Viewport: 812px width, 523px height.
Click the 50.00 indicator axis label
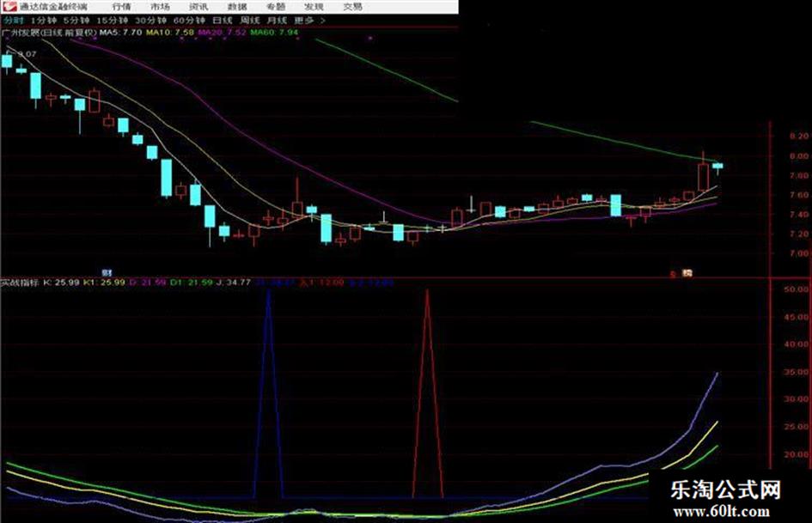[x=797, y=289]
